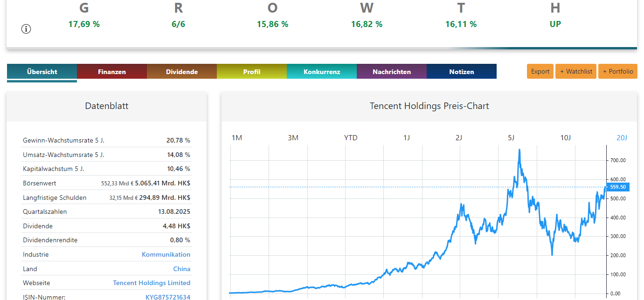Click ISIN number KYG875721634

tap(168, 297)
